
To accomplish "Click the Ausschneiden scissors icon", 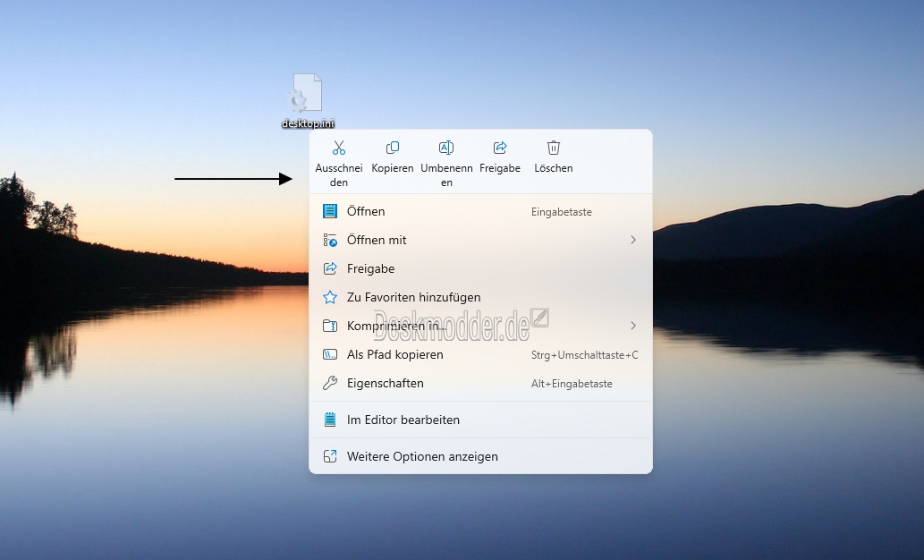I will pyautogui.click(x=339, y=148).
